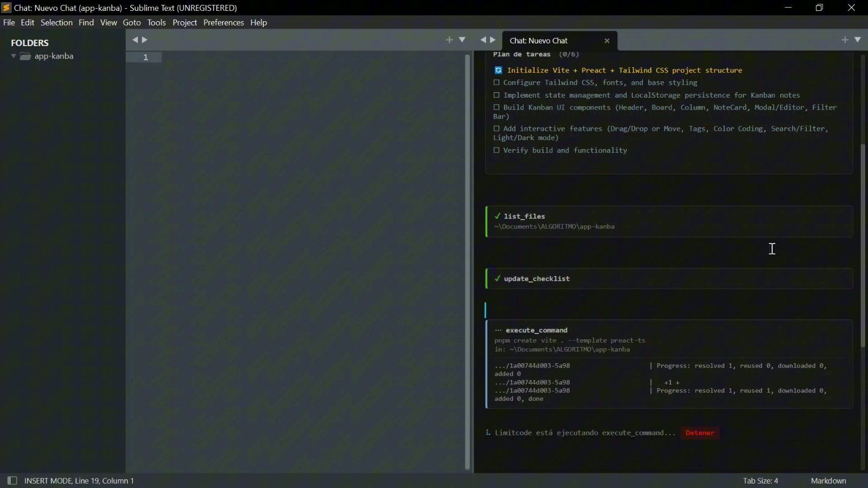Open the View menu

point(108,22)
